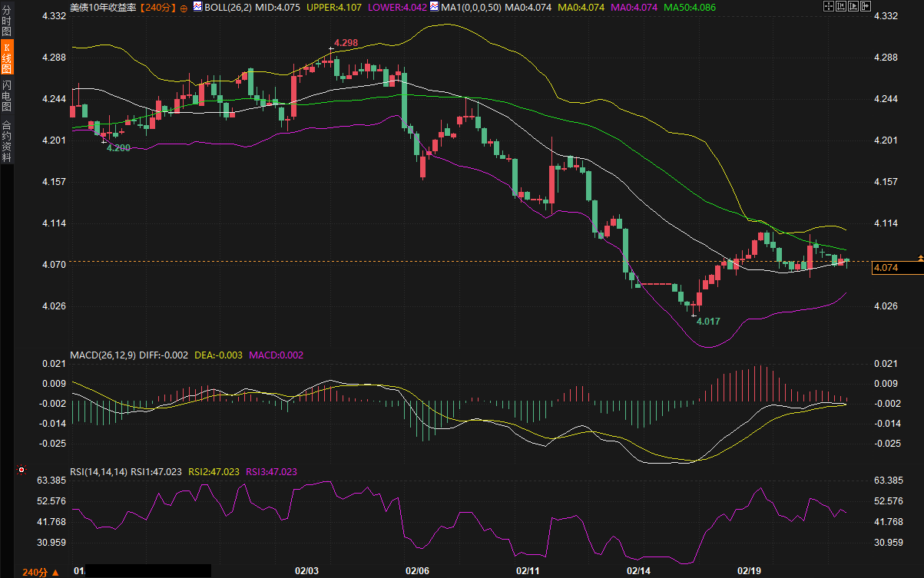924x578 pixels.
Task: Open the crosshair cursor tool icon
Action: (x=829, y=6)
